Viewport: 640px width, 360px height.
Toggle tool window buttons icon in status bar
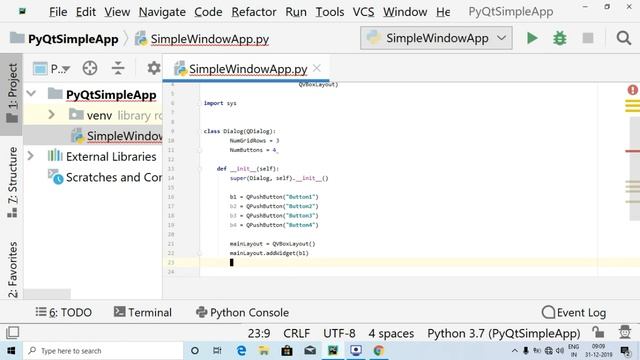(12, 333)
